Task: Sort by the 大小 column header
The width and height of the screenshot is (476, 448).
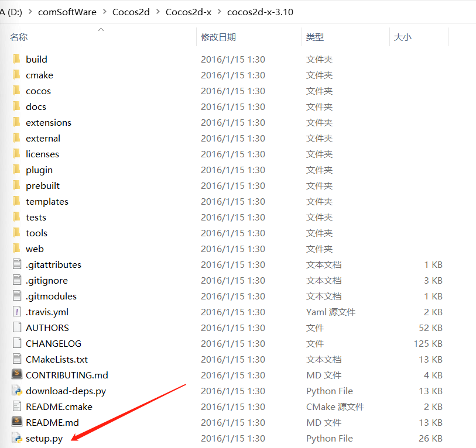Action: click(x=403, y=37)
